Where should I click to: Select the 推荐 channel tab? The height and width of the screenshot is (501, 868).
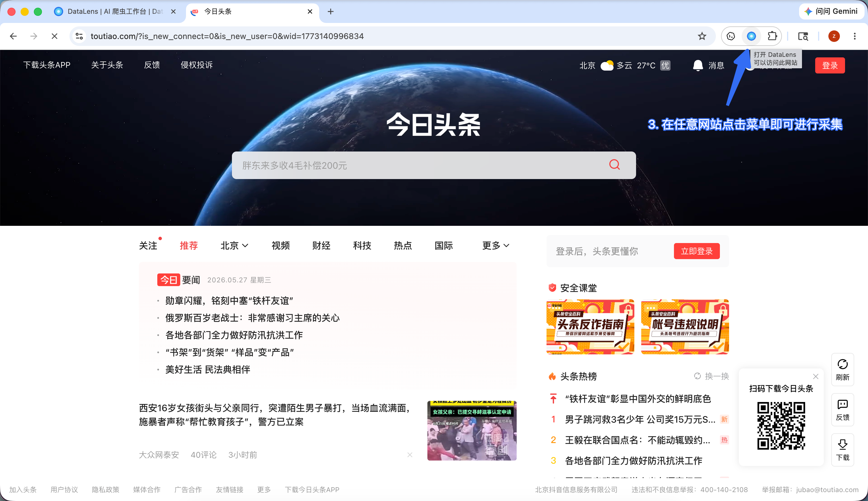(x=189, y=245)
